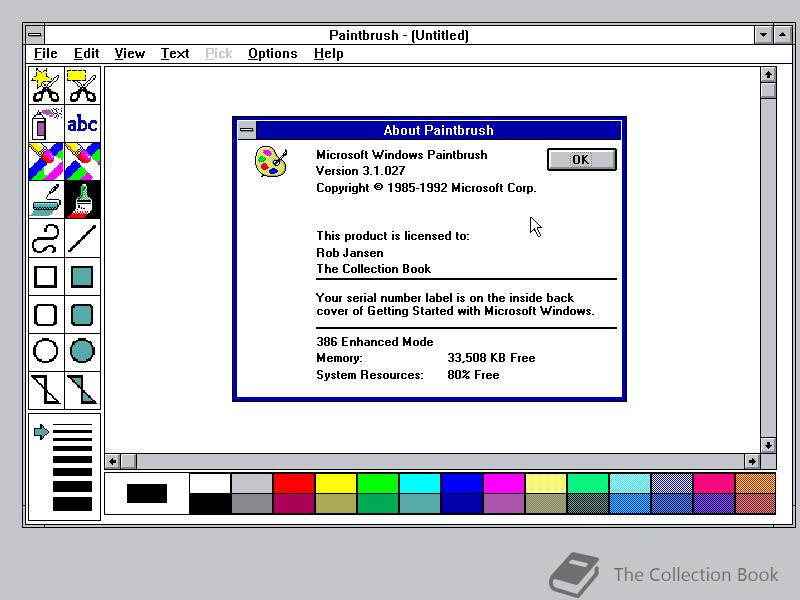Select the hollow Polygon tool
800x600 pixels.
(46, 390)
